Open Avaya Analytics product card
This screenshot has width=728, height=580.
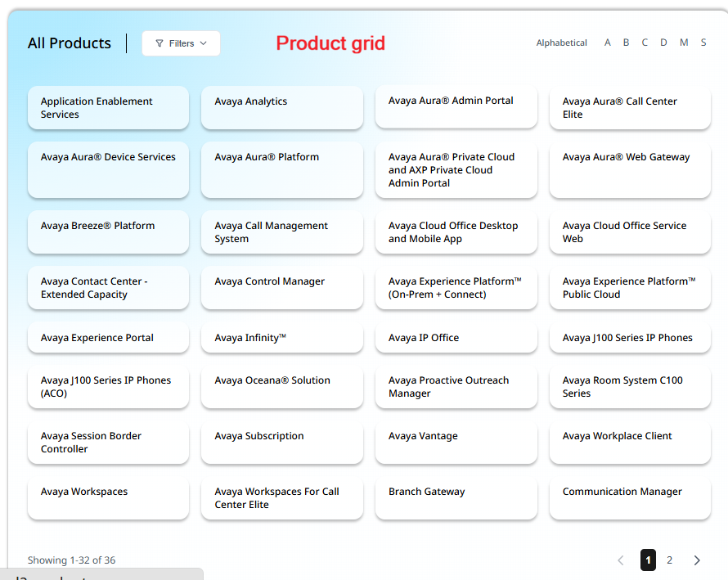coord(282,108)
